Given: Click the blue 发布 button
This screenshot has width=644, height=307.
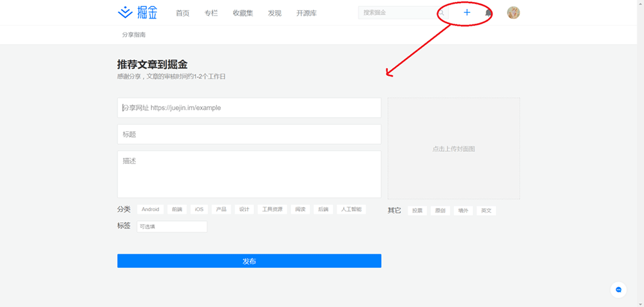Looking at the screenshot, I should click(249, 261).
